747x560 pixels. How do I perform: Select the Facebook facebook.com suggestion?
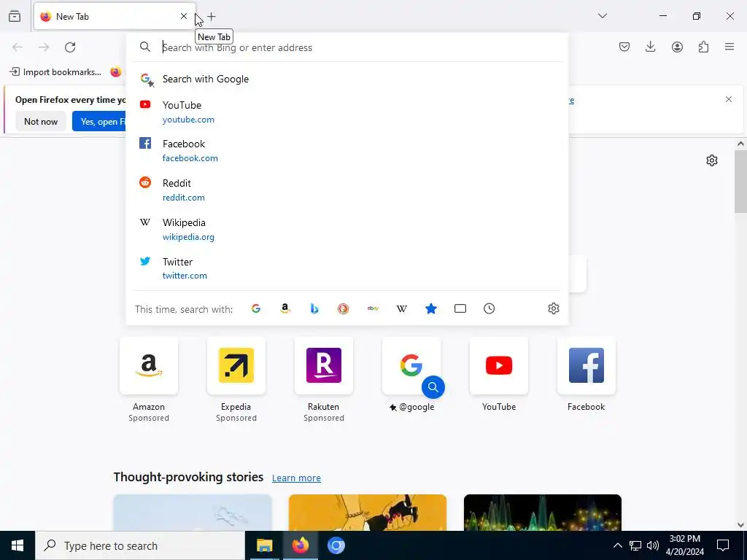point(348,151)
